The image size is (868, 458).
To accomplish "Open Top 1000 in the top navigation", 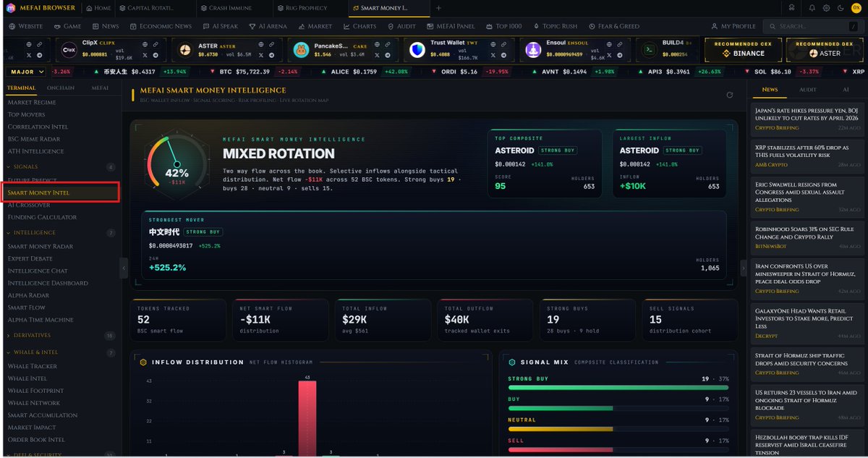I will 503,26.
